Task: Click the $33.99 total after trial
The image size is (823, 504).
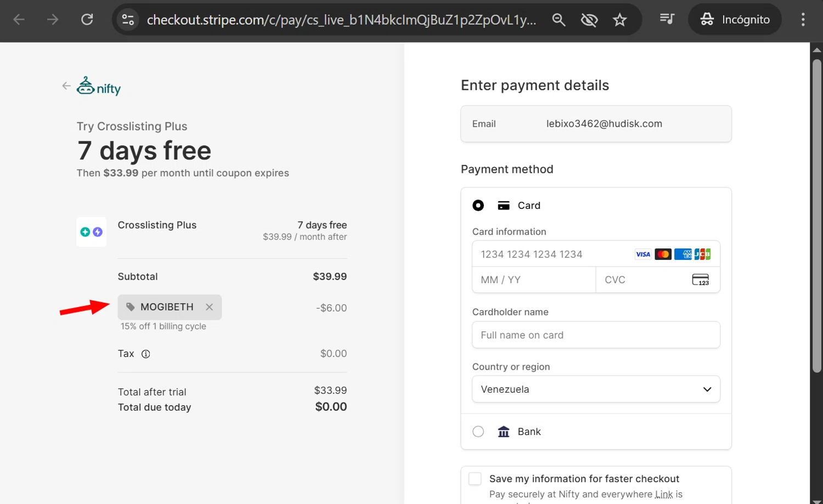Action: pyautogui.click(x=330, y=390)
